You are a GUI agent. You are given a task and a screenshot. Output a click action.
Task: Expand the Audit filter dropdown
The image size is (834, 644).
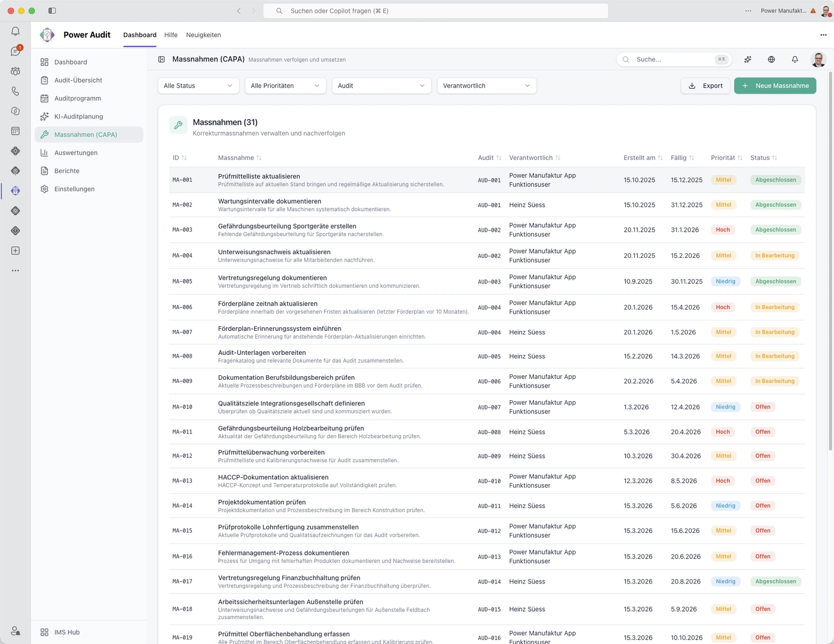(382, 85)
